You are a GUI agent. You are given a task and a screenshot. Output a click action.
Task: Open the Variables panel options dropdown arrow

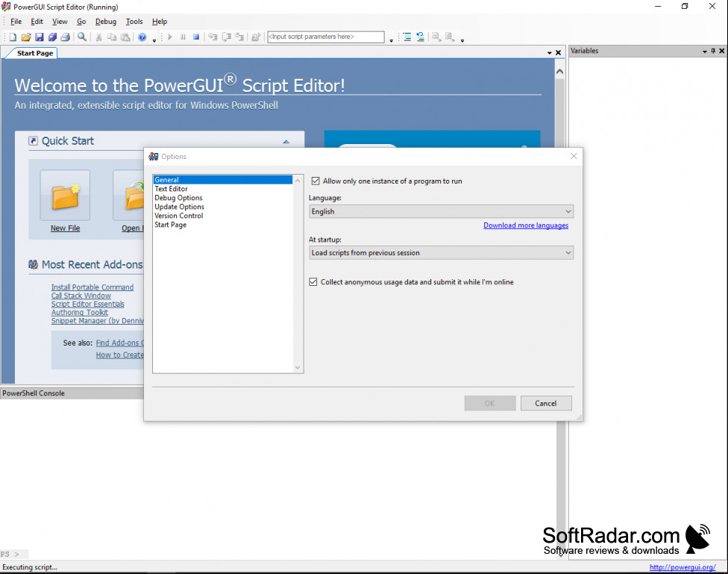pyautogui.click(x=705, y=51)
